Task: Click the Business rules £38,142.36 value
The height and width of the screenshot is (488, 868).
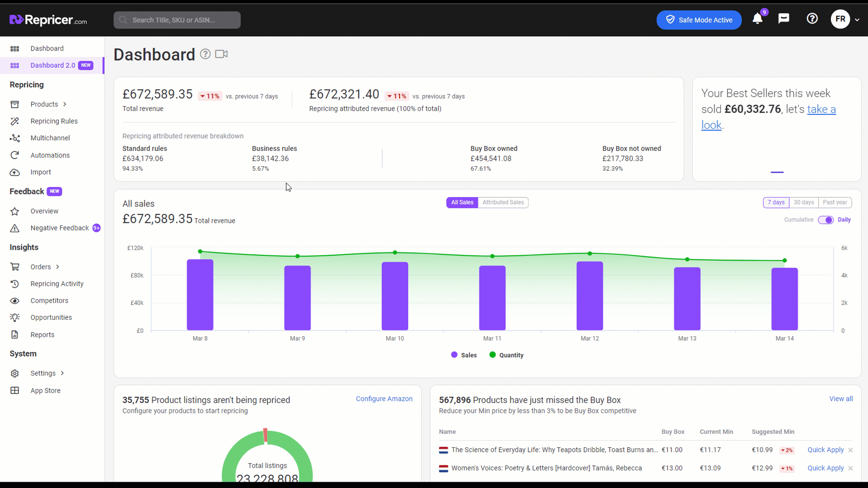Action: 270,159
